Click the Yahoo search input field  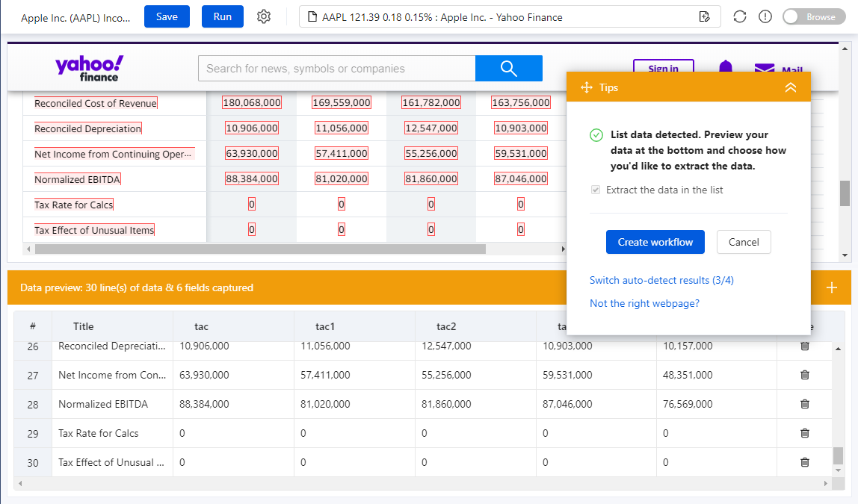click(x=336, y=69)
